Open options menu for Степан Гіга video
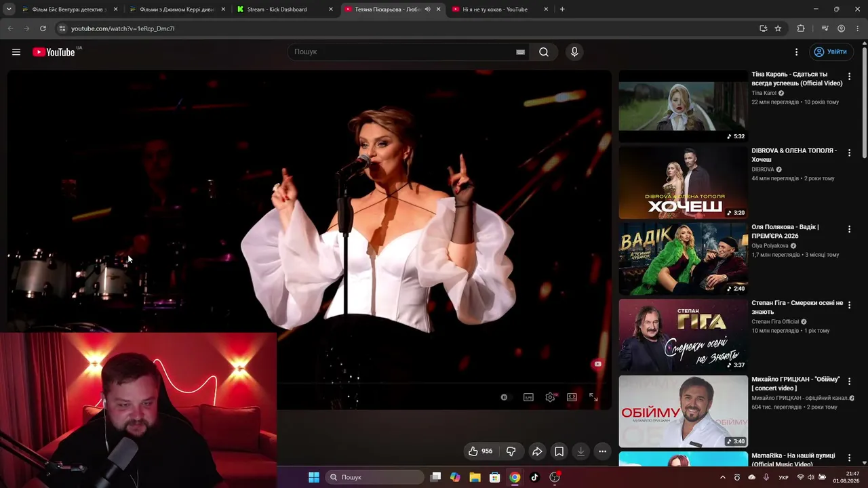Viewport: 868px width, 488px height. 849,306
